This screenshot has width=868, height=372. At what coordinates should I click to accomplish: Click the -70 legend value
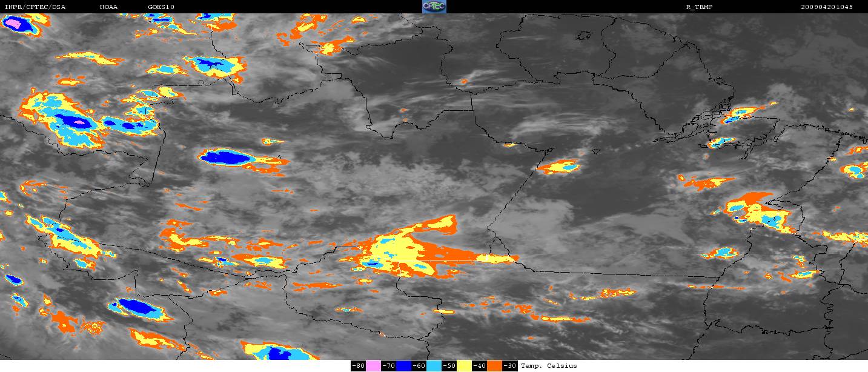pyautogui.click(x=388, y=366)
